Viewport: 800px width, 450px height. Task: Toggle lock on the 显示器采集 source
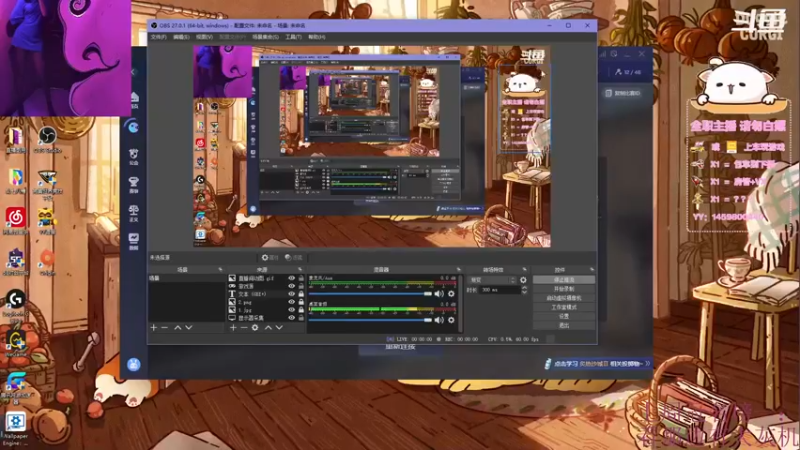[301, 318]
